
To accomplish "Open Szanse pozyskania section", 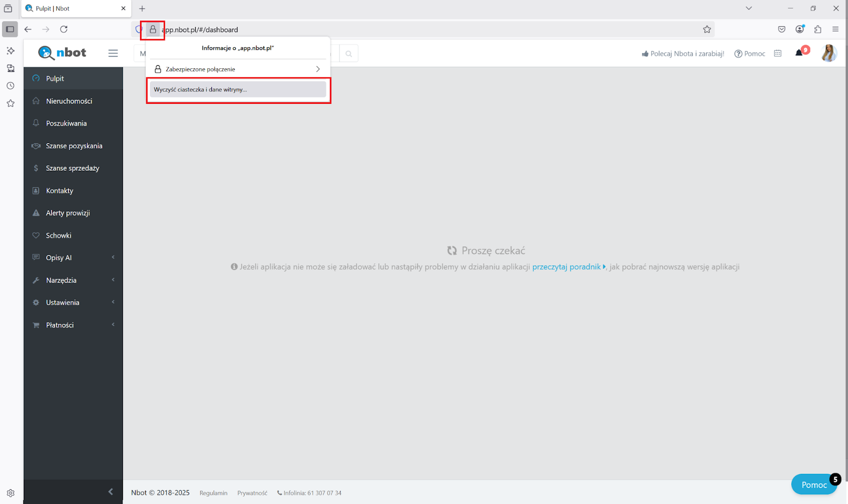I will (73, 146).
